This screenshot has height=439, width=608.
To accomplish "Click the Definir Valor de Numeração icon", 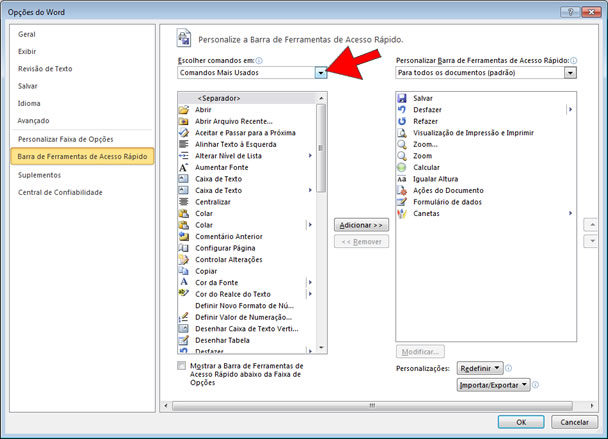I will pos(184,317).
